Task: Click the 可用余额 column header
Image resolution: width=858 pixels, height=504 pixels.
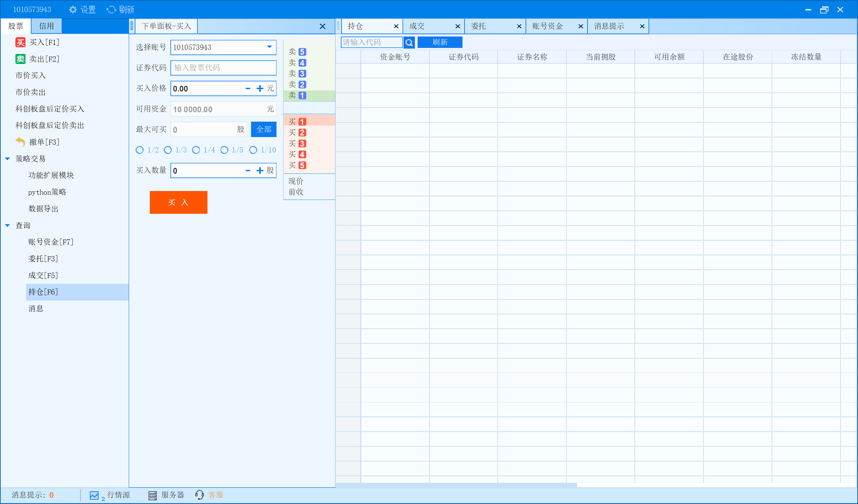Action: click(669, 57)
